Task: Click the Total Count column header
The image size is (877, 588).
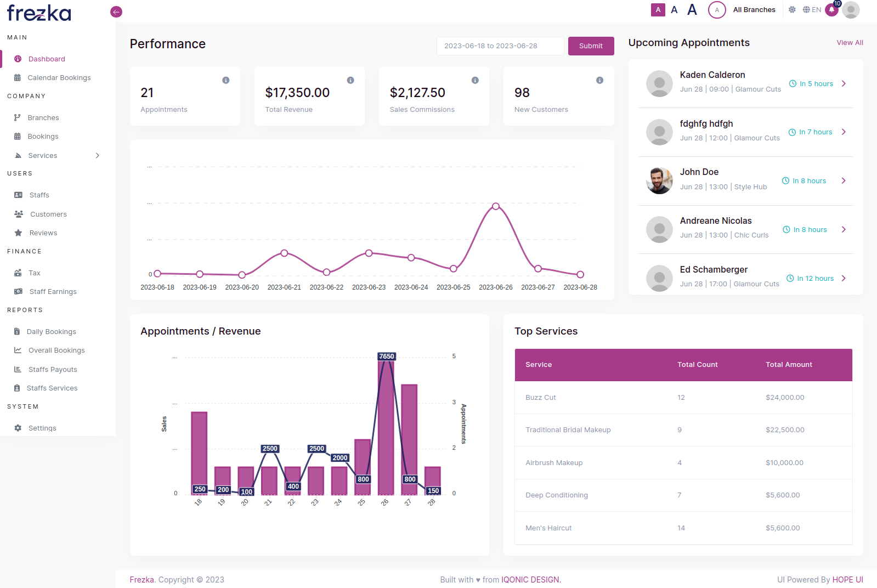Action: point(697,365)
